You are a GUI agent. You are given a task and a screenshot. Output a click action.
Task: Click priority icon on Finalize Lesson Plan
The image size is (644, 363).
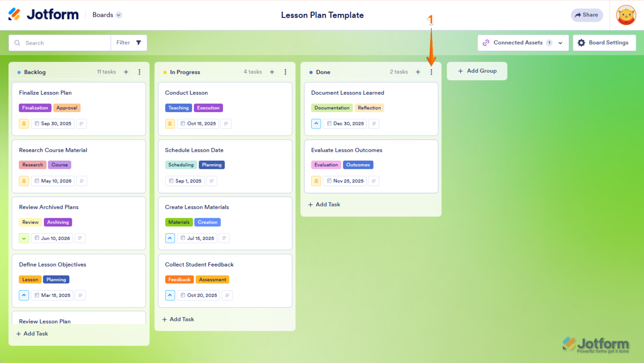point(24,124)
